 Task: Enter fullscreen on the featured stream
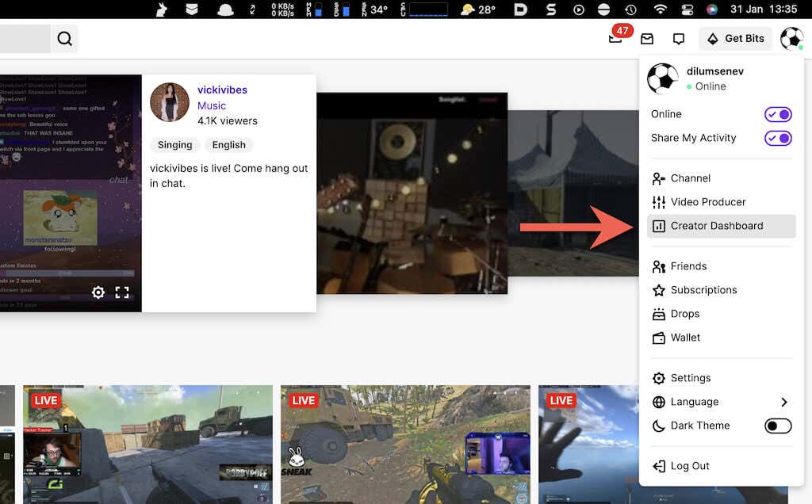click(122, 292)
